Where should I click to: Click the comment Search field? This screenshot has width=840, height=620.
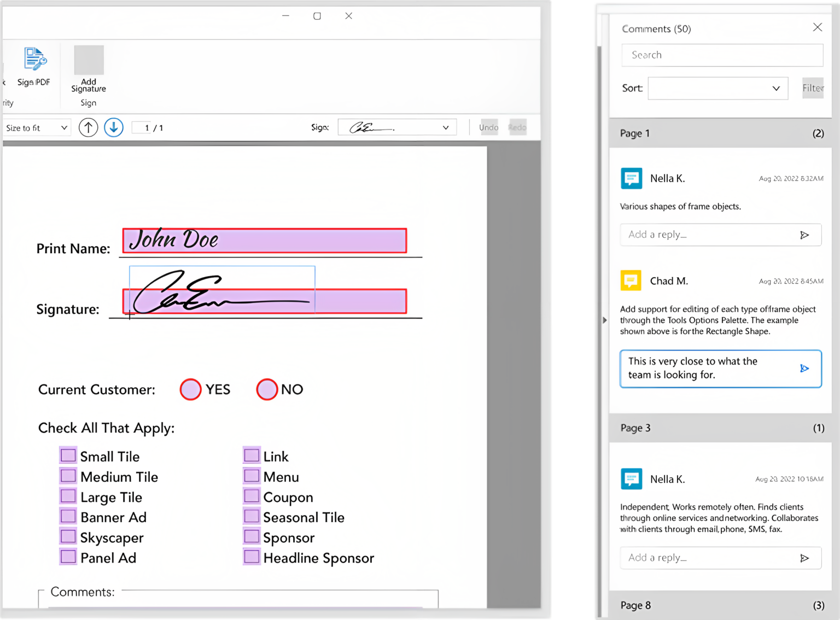click(721, 55)
